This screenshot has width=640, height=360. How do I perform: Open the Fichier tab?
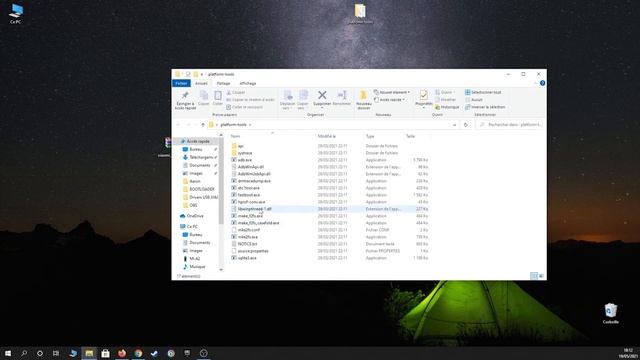[181, 83]
